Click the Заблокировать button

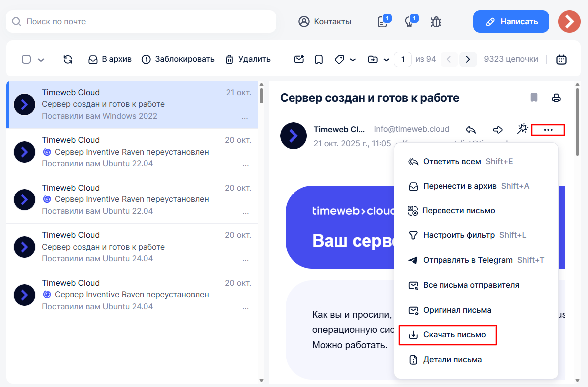click(178, 59)
